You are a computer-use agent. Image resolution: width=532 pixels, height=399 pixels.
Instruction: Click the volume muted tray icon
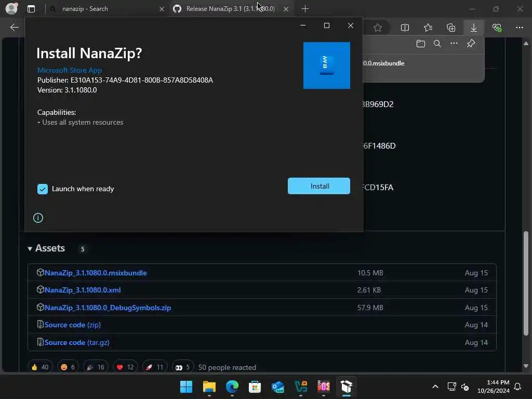(x=465, y=387)
